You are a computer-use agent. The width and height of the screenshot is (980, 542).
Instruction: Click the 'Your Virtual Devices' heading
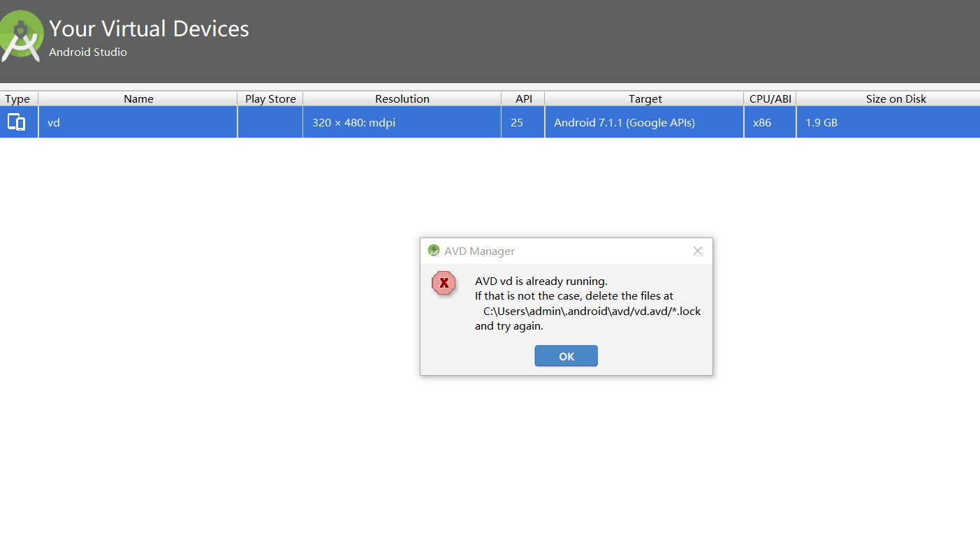pos(149,29)
